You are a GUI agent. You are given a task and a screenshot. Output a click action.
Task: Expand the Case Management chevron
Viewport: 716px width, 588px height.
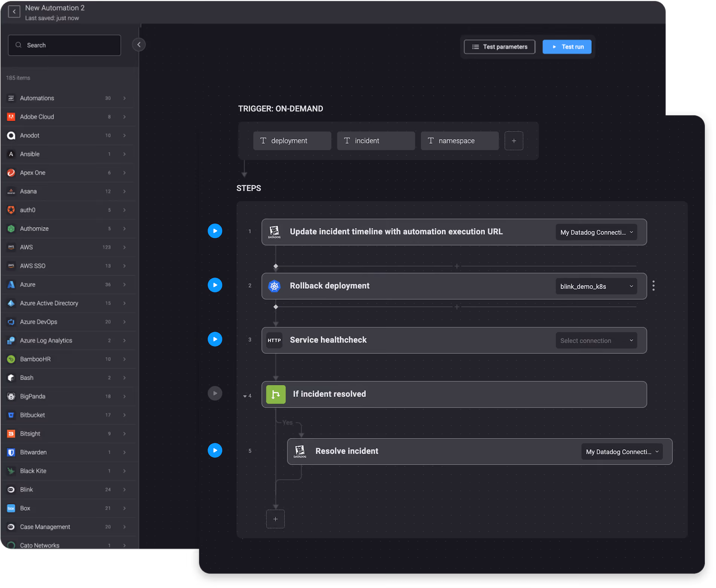click(124, 527)
